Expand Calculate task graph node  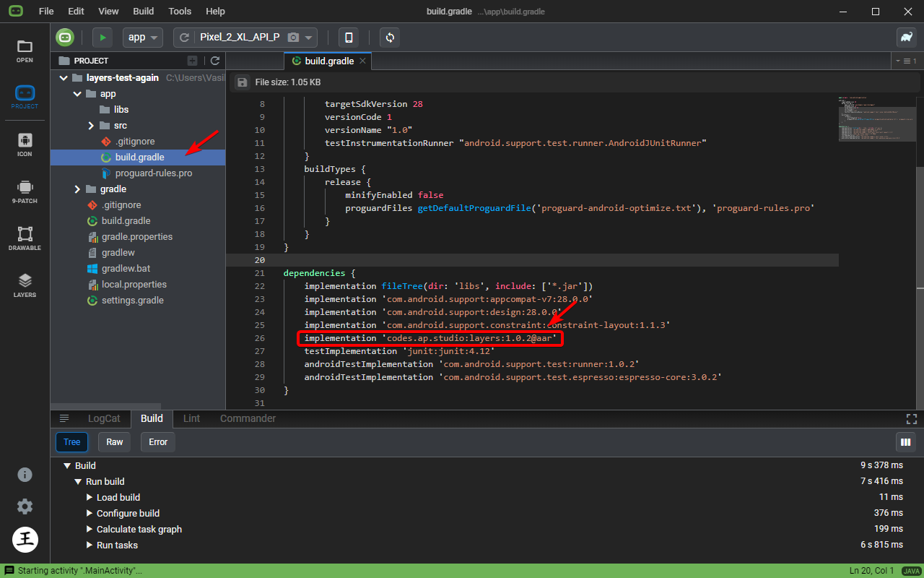[90, 530]
